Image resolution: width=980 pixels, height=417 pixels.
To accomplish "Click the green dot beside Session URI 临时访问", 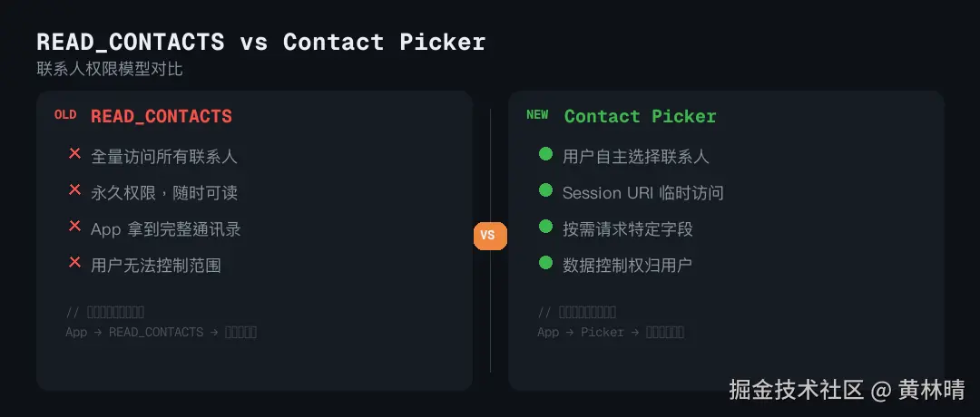I will (545, 190).
